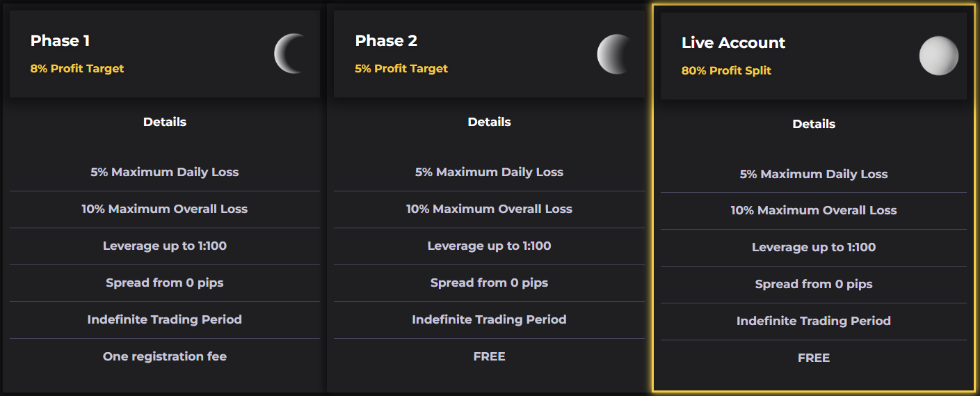The image size is (980, 396).
Task: Click Spread from 0 pips in Phase 1
Action: click(x=165, y=283)
